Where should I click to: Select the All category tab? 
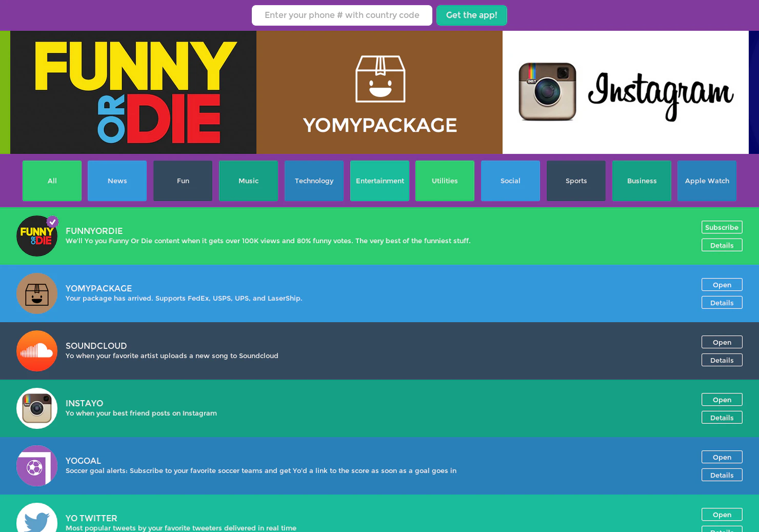pos(52,181)
